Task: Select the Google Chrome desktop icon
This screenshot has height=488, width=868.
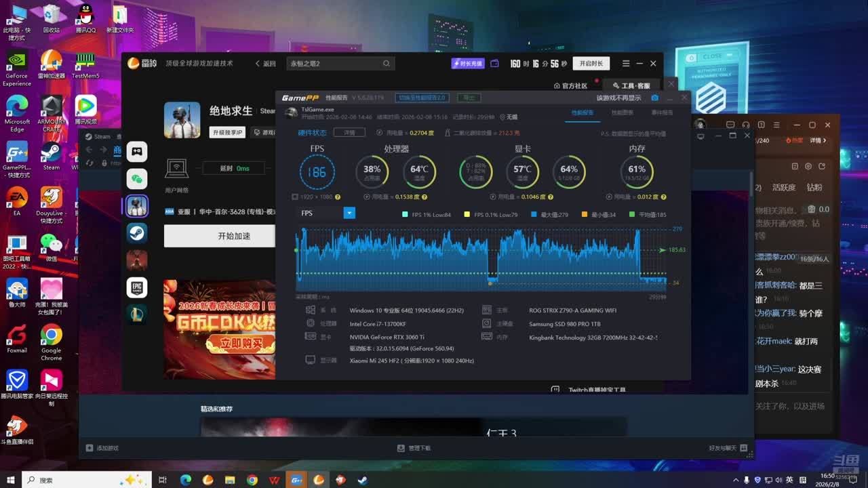Action: pos(51,342)
